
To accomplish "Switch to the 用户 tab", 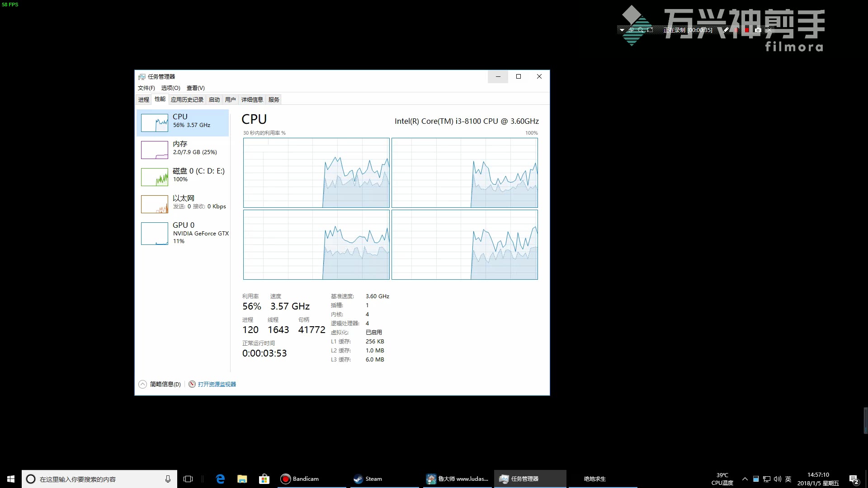I will click(x=231, y=99).
